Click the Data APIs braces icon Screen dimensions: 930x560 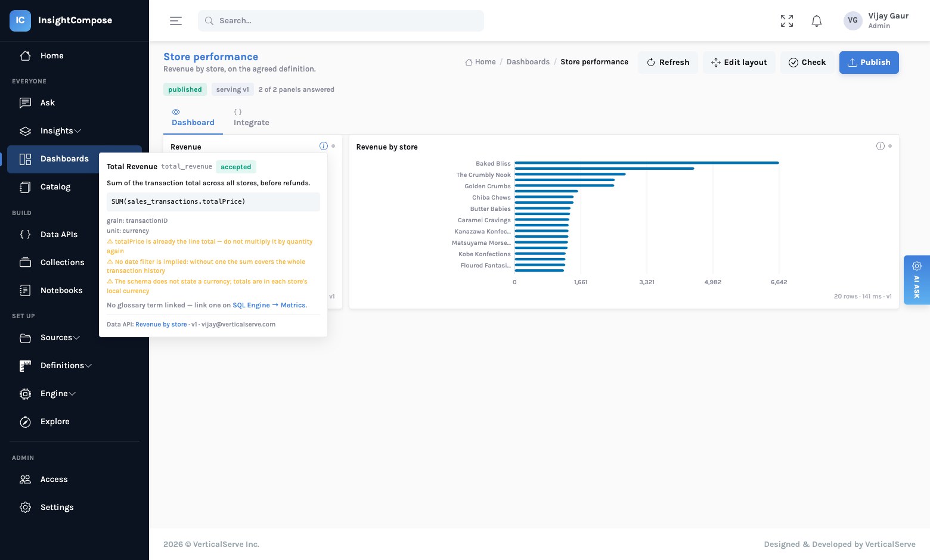point(25,234)
